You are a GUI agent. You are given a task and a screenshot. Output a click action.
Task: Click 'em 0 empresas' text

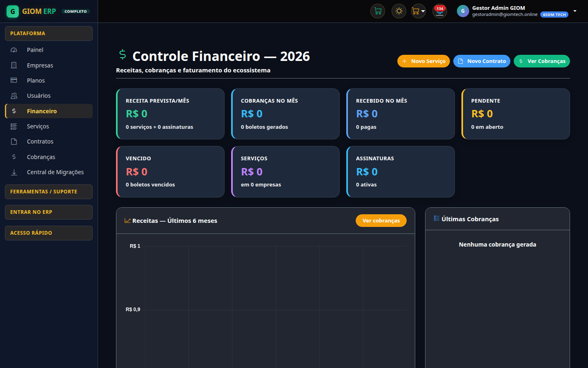pyautogui.click(x=261, y=185)
